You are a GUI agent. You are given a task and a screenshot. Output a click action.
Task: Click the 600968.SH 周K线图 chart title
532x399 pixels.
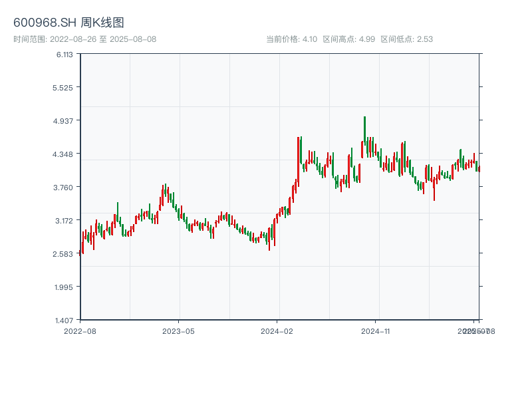click(68, 23)
